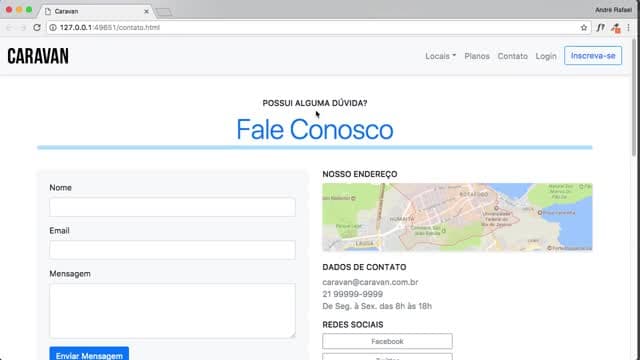640x360 pixels.
Task: Click inside the Mensagem text area
Action: pos(172,311)
